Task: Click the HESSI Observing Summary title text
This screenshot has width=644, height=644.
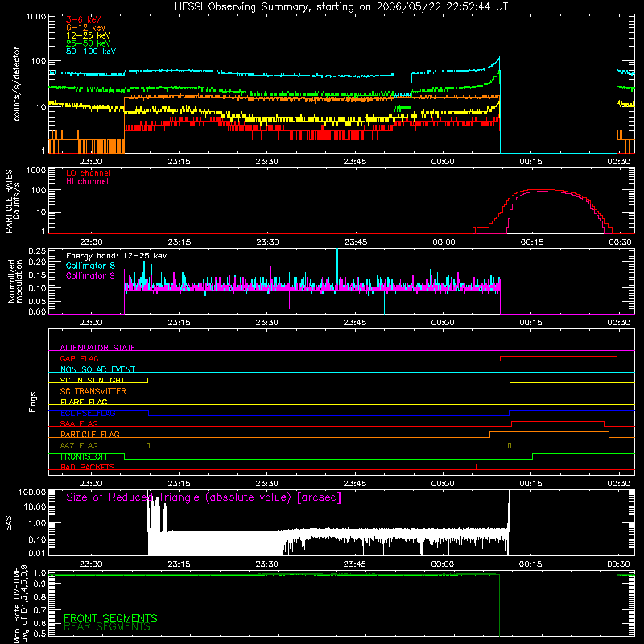Action: point(341,7)
